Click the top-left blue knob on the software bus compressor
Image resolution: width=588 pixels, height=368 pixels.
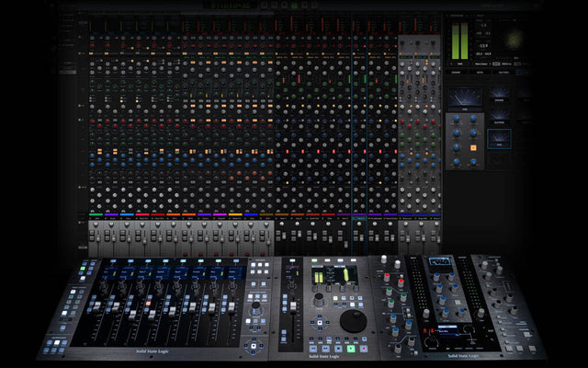click(457, 119)
